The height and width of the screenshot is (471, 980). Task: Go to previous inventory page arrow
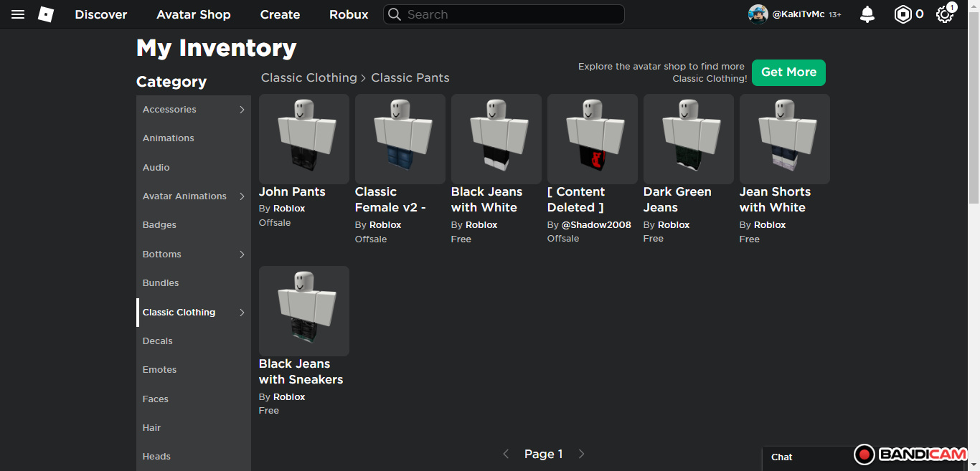(506, 454)
